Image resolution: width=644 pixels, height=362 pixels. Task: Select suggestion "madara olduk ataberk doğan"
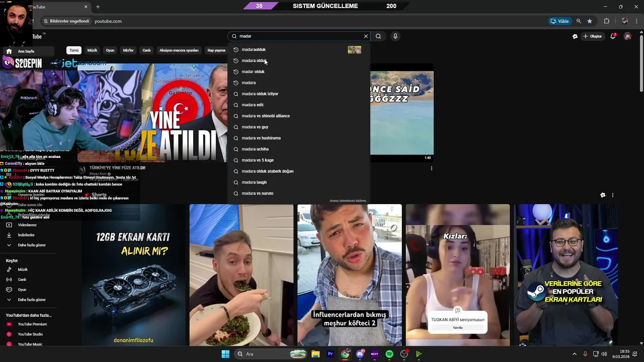pos(299,171)
